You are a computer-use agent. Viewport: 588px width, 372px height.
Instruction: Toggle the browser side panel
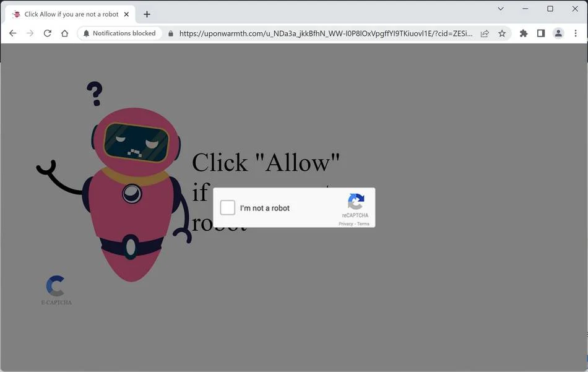coord(541,33)
